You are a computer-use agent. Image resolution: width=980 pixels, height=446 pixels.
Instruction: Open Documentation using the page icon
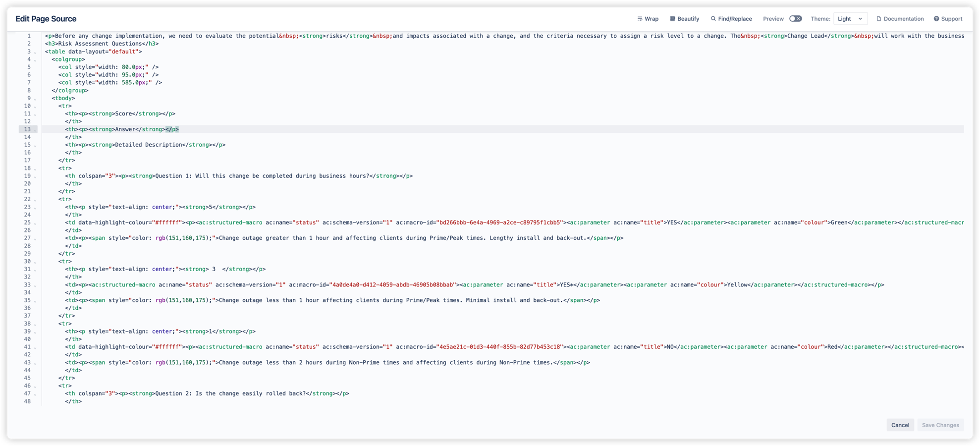tap(879, 18)
